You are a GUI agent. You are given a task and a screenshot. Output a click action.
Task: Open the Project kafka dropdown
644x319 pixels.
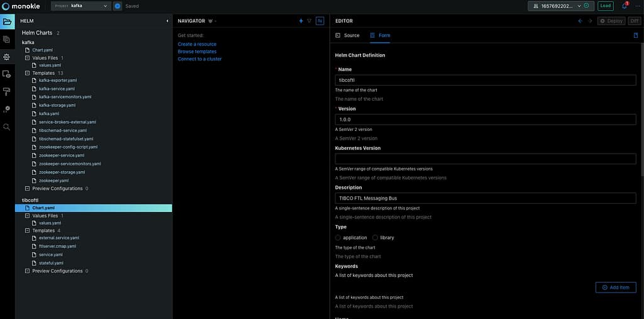pyautogui.click(x=81, y=6)
